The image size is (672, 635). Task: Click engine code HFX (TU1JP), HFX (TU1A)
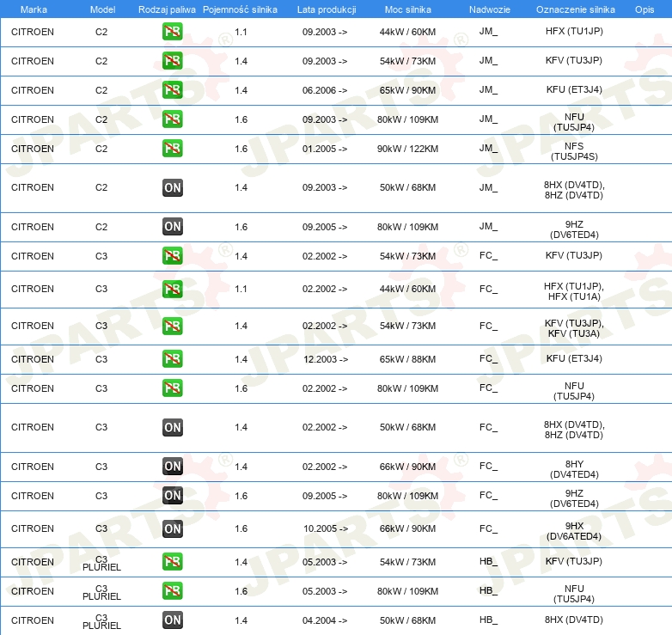[574, 291]
